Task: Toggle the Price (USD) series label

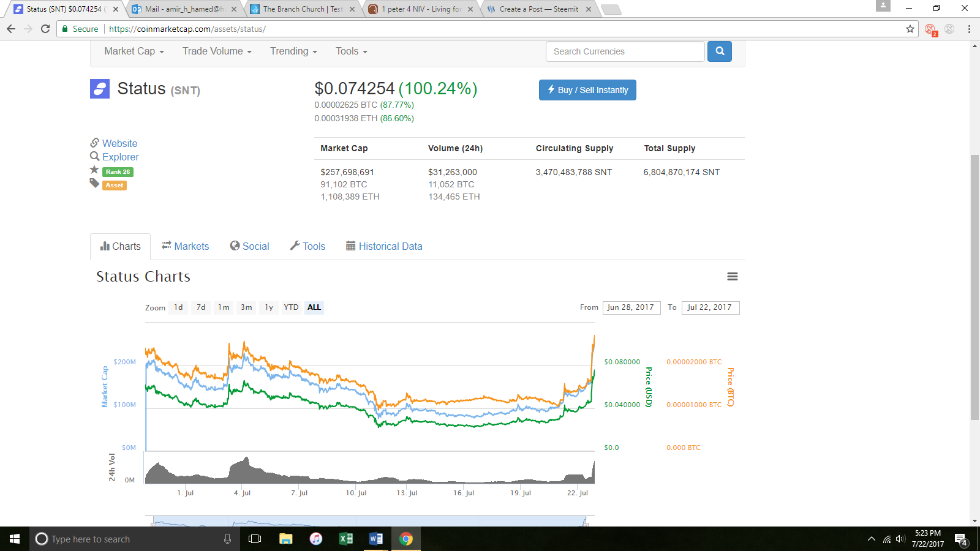Action: 649,387
